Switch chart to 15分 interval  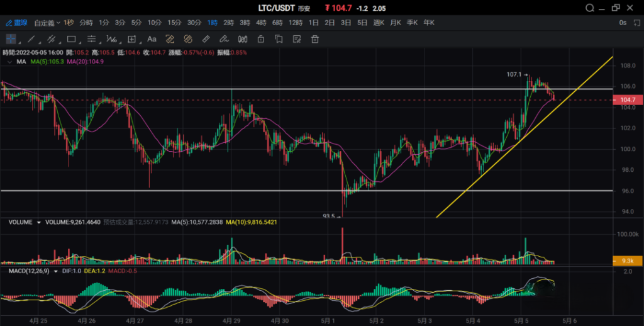click(x=174, y=23)
